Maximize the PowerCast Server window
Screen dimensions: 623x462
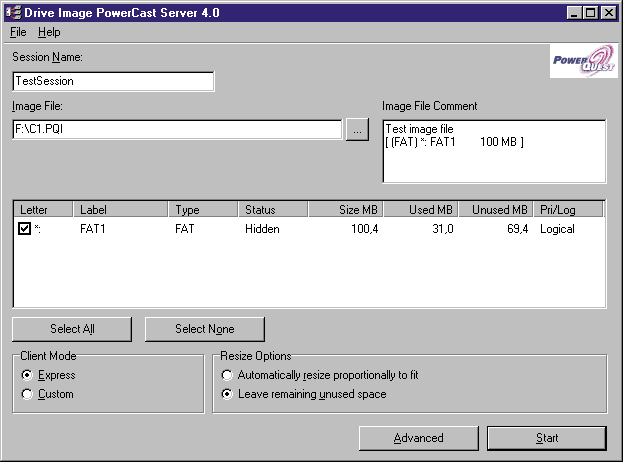click(x=590, y=13)
